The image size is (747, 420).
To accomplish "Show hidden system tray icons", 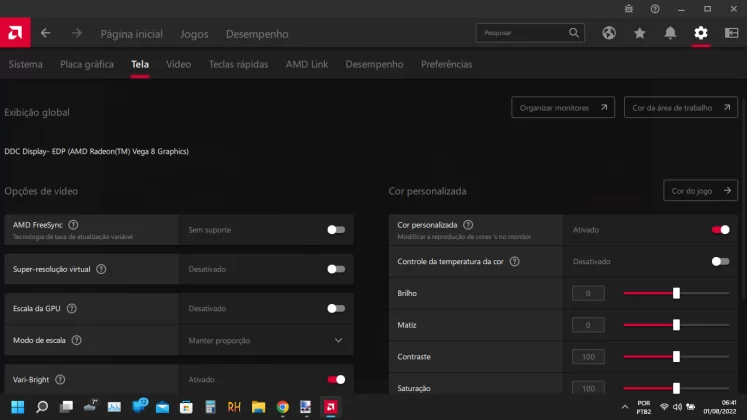I will coord(625,407).
